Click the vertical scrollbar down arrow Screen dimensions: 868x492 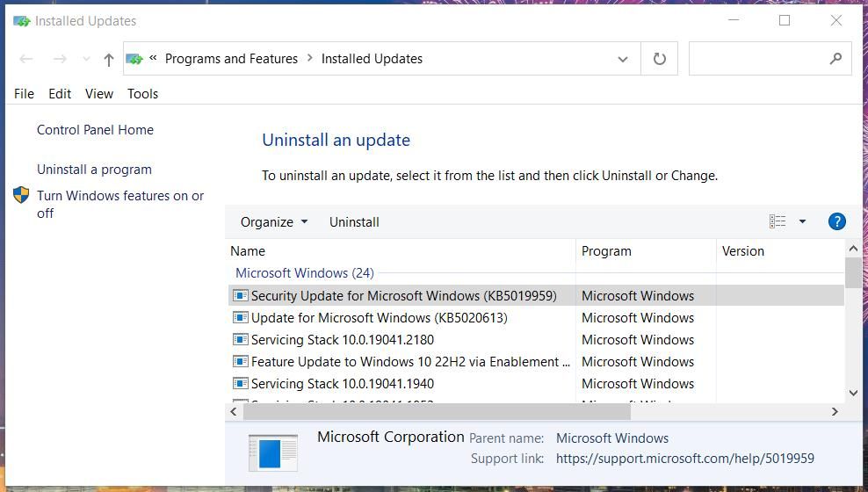click(x=853, y=393)
